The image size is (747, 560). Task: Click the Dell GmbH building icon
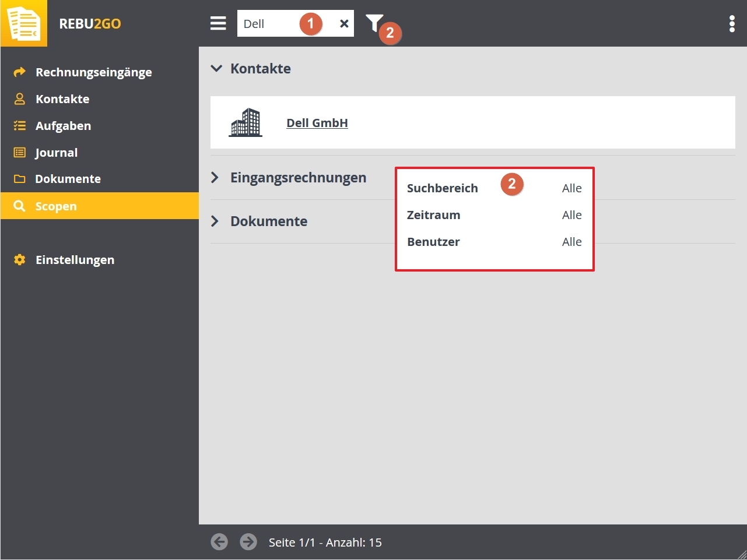pos(246,122)
